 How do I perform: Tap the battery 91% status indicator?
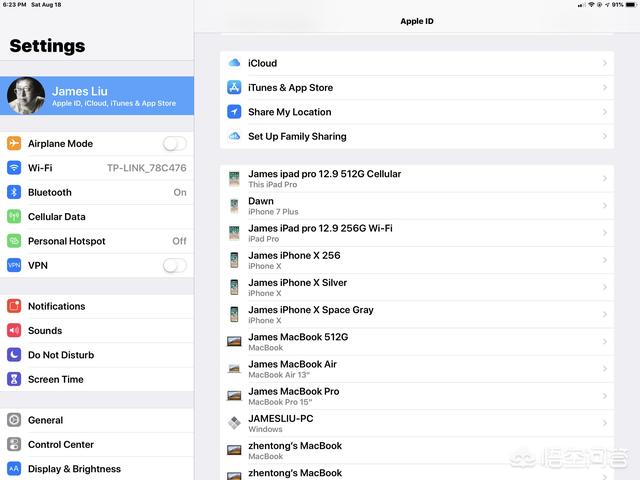(623, 4)
